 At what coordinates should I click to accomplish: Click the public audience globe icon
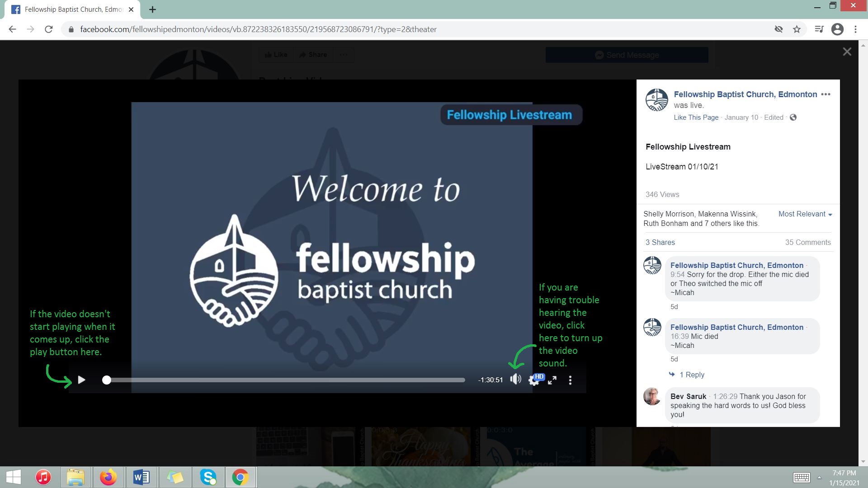[x=793, y=117]
